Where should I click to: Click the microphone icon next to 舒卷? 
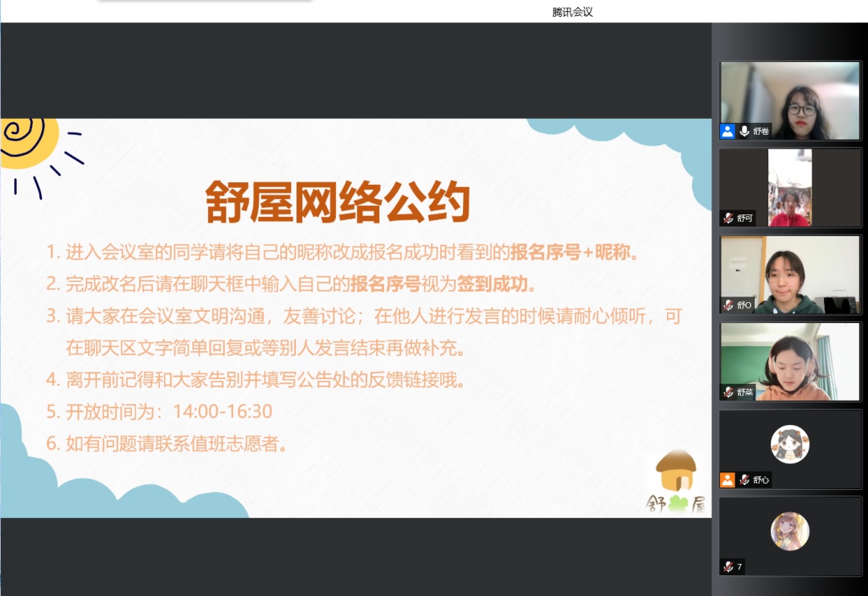point(744,131)
